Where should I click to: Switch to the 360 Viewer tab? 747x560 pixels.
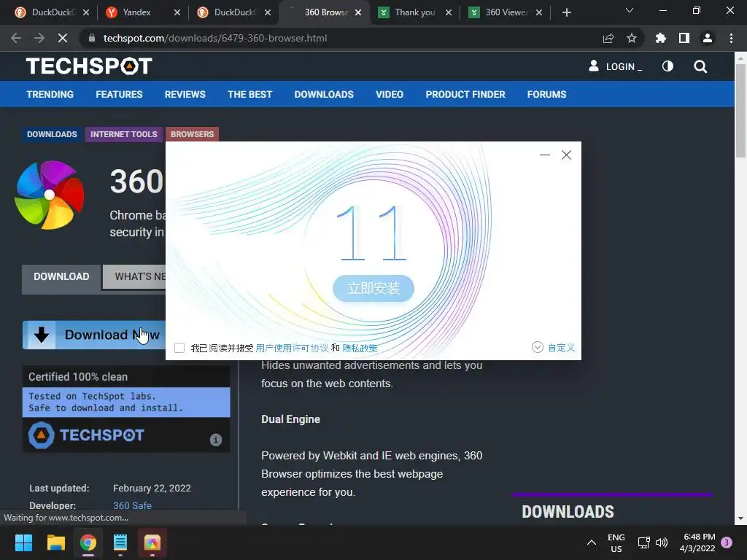pos(506,12)
